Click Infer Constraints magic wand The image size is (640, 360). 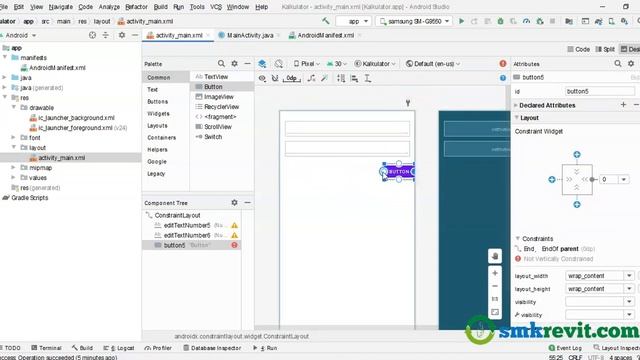tap(324, 78)
